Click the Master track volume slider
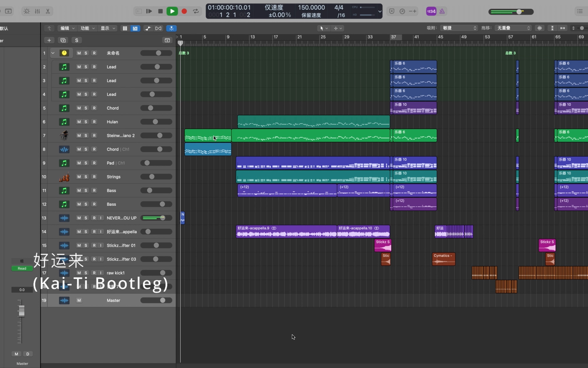Screen dimensions: 588x368 (156, 300)
